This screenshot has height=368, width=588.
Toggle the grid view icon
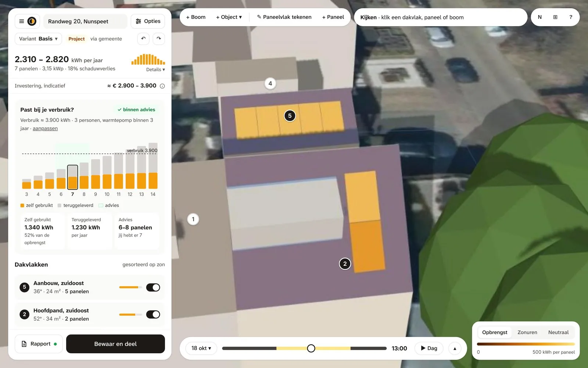point(555,17)
